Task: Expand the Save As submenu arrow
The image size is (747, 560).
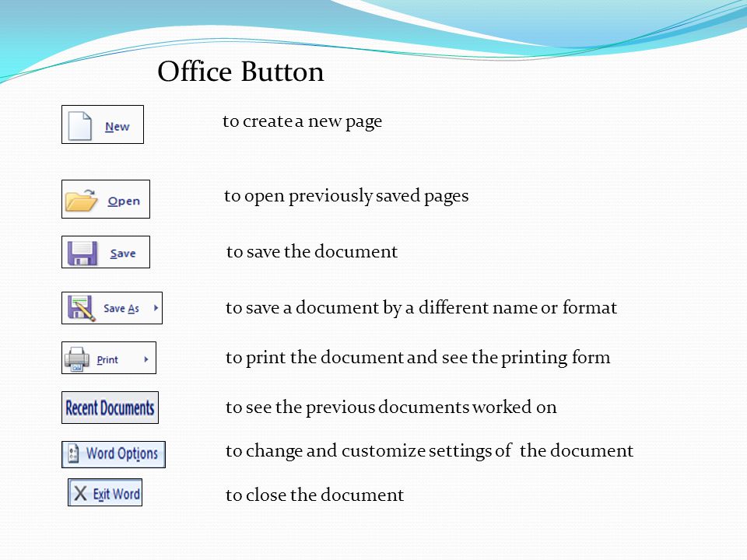Action: tap(156, 308)
